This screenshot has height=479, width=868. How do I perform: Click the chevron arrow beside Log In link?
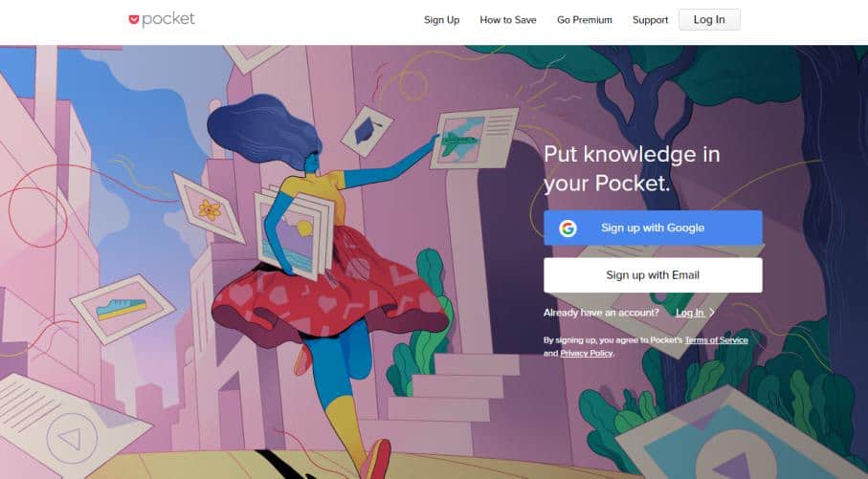712,313
